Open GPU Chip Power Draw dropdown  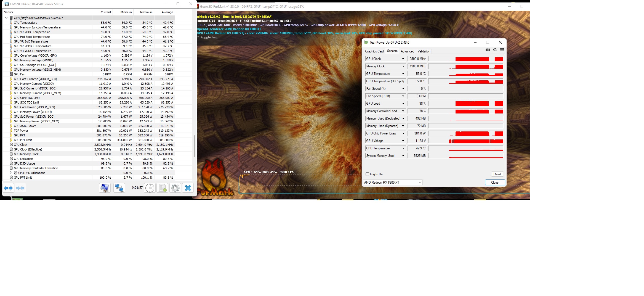[x=403, y=133]
